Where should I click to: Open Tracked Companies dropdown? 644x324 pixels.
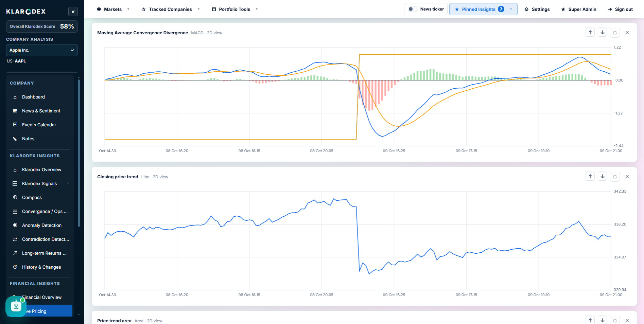click(x=171, y=9)
